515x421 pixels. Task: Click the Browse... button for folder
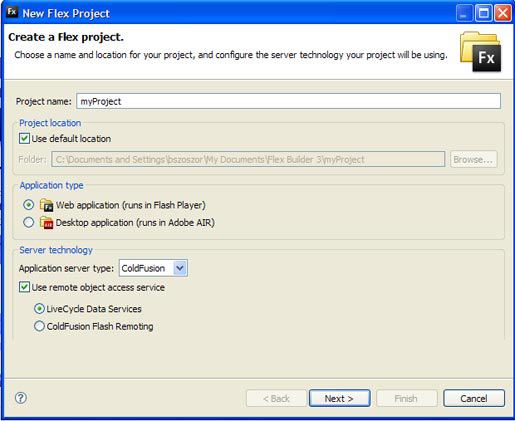(x=473, y=159)
